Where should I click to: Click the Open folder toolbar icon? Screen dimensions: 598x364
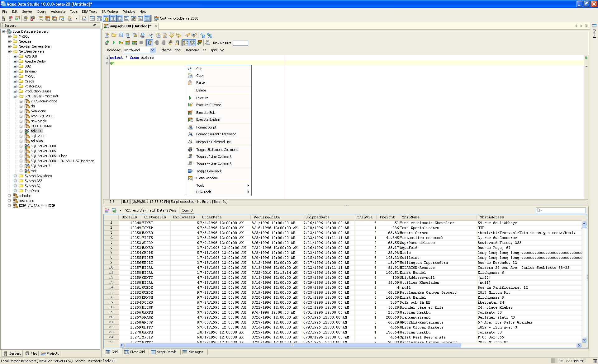tap(114, 35)
